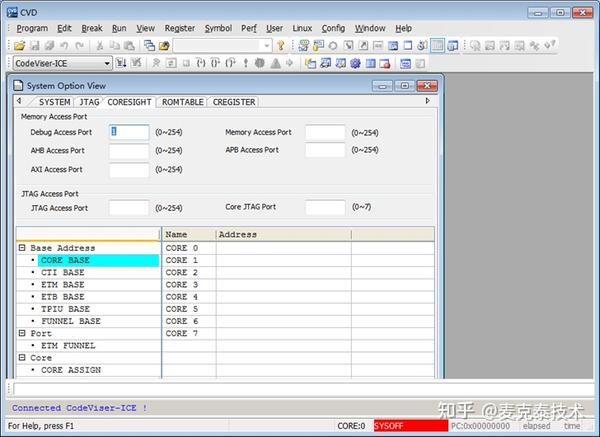The height and width of the screenshot is (437, 600).
Task: Click the AHB Access Port input field
Action: click(129, 151)
